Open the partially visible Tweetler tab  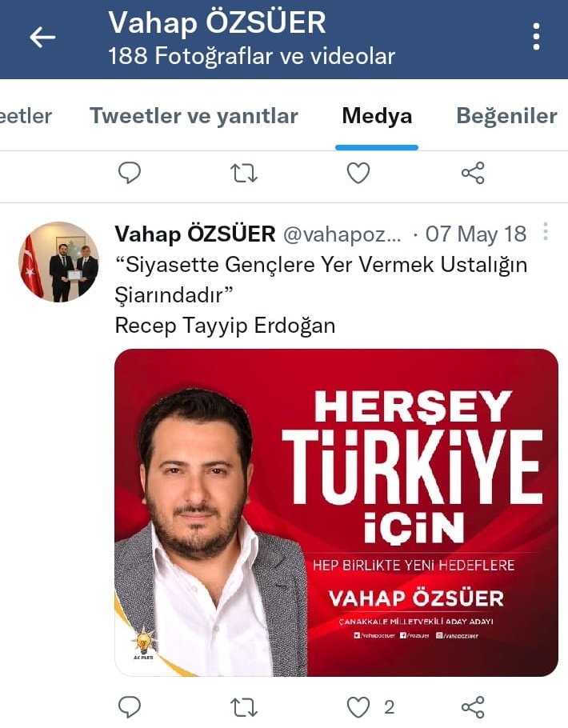pos(26,116)
